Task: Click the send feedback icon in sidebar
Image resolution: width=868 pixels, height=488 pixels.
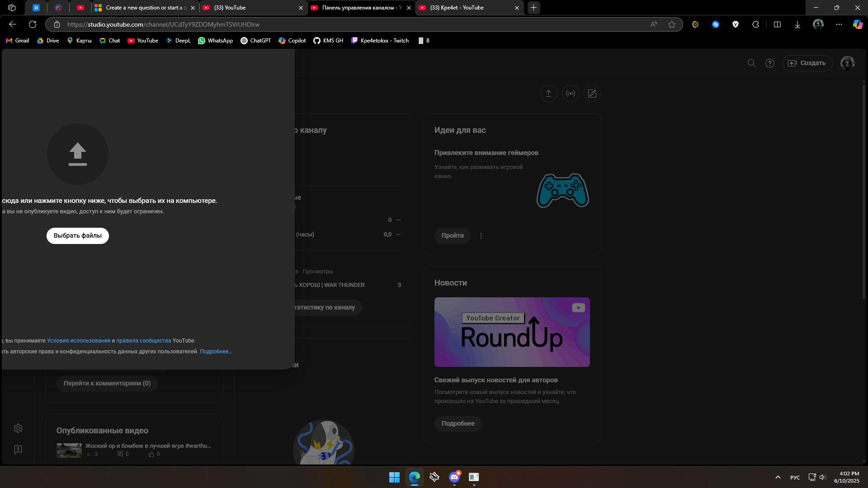Action: tap(18, 450)
